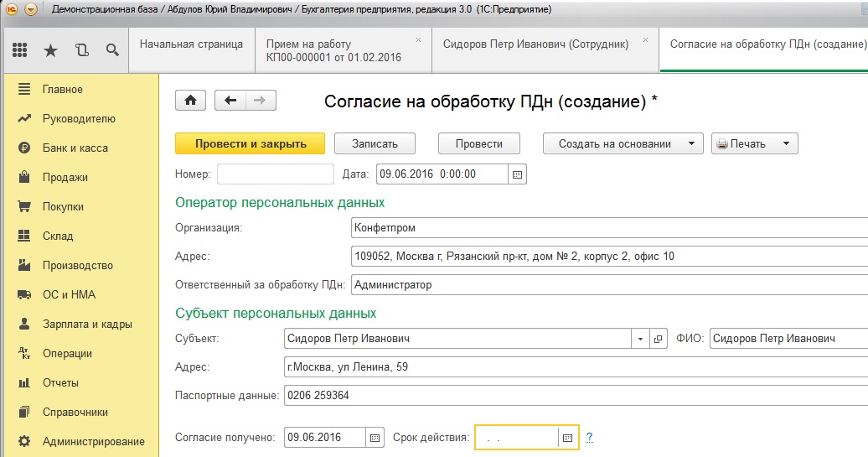Open the search magnifier icon
This screenshot has width=868, height=457.
112,50
